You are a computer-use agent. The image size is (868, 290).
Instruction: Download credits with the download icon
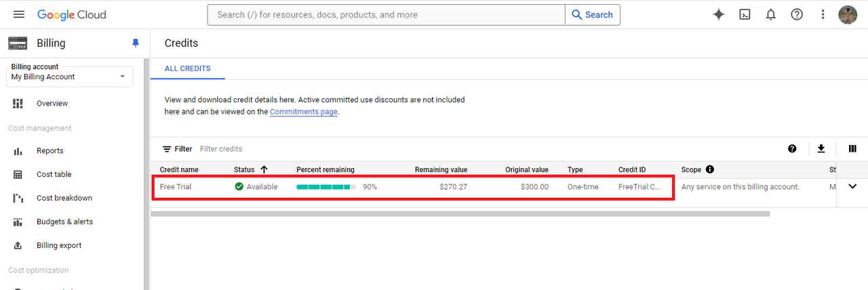pos(821,149)
